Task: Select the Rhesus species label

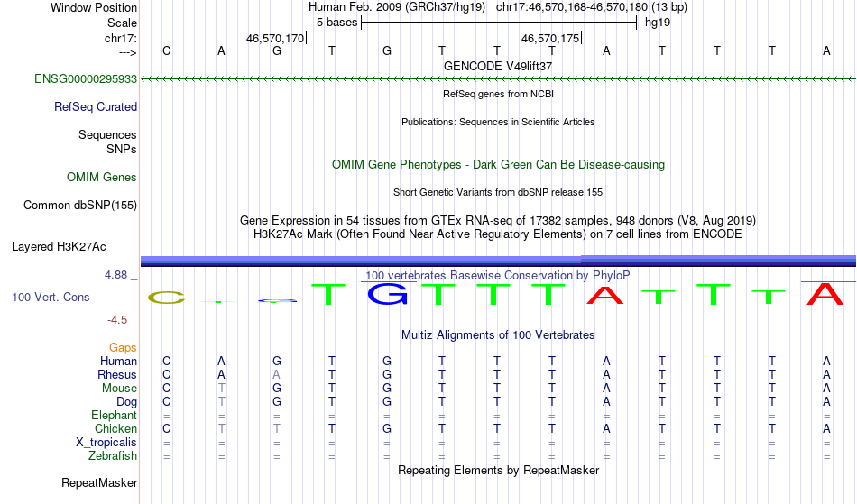Action: 117,374
